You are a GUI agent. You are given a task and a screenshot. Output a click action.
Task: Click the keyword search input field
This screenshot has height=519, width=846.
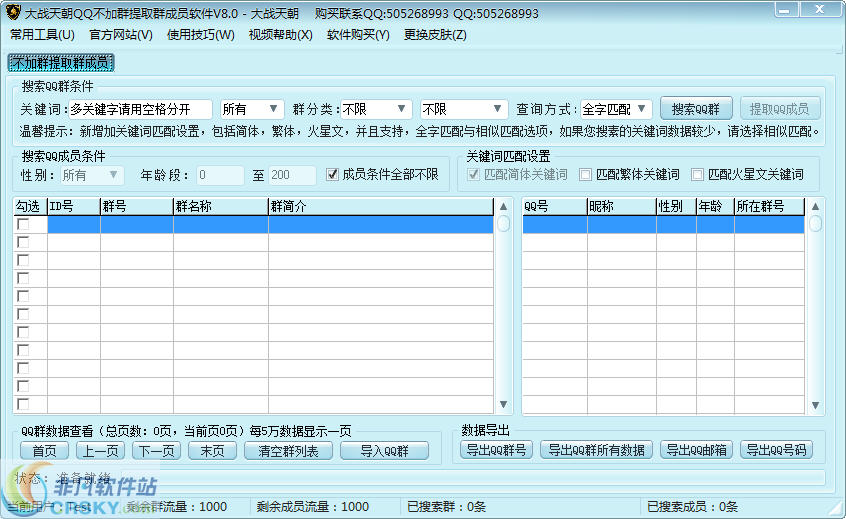(140, 109)
